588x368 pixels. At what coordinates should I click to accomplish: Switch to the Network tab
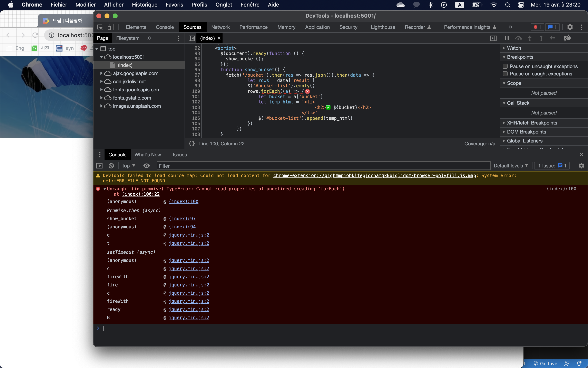(220, 27)
